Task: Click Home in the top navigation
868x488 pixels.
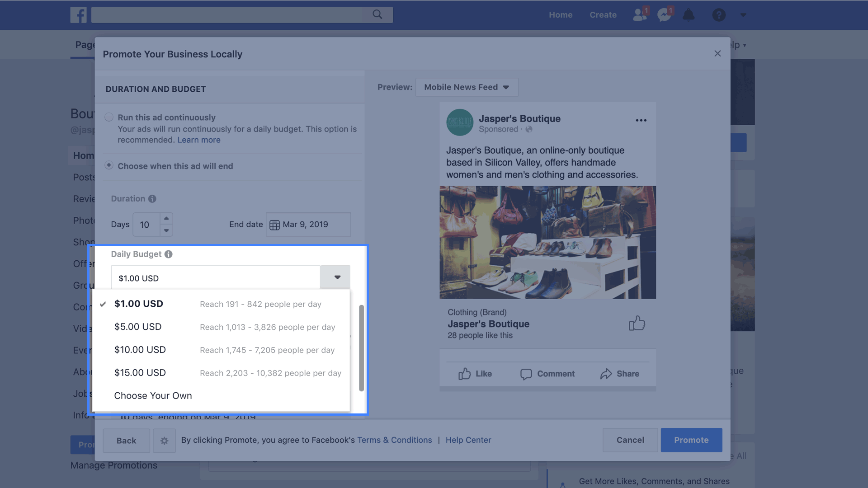Action: click(x=561, y=15)
